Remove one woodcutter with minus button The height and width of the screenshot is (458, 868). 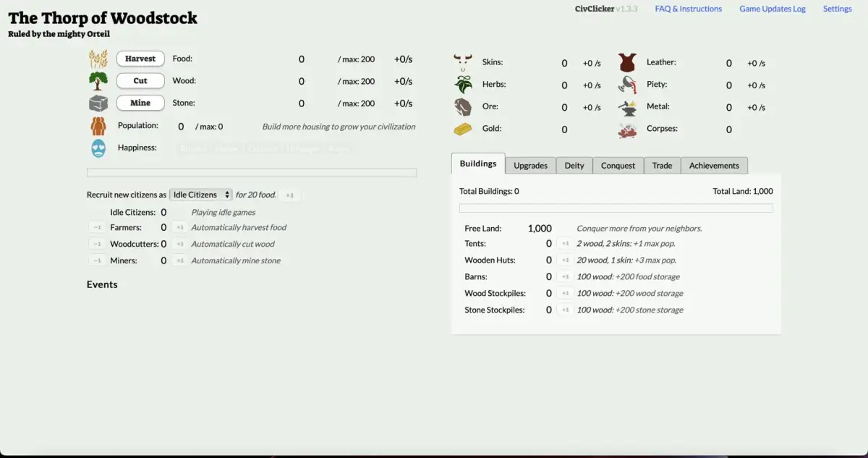pos(96,245)
